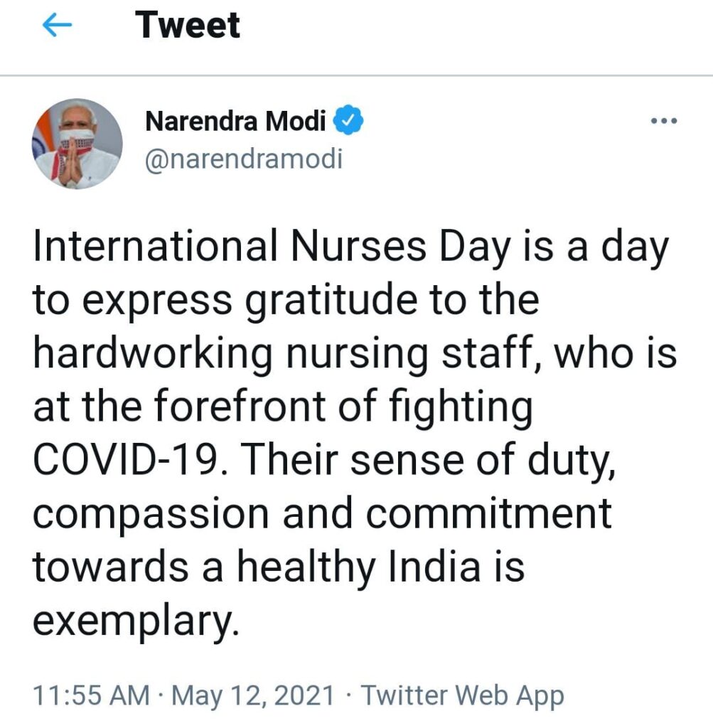Viewport: 713px width, 728px height.
Task: Click the blue verified badge
Action: click(349, 122)
